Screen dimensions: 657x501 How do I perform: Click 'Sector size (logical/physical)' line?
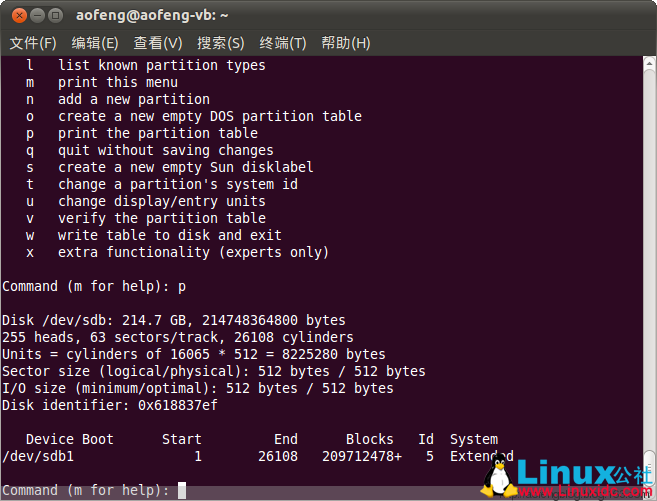tap(214, 372)
